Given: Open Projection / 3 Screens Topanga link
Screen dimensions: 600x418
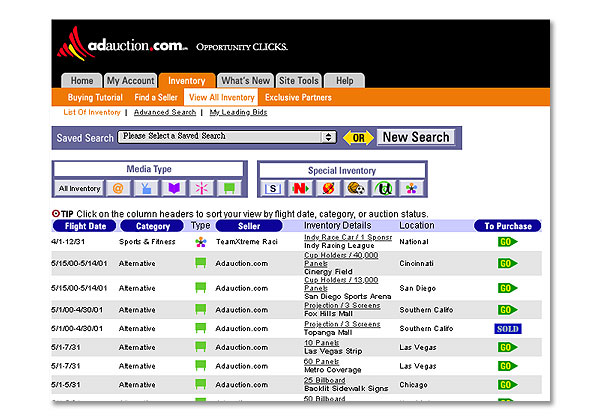Looking at the screenshot, I should 342,324.
